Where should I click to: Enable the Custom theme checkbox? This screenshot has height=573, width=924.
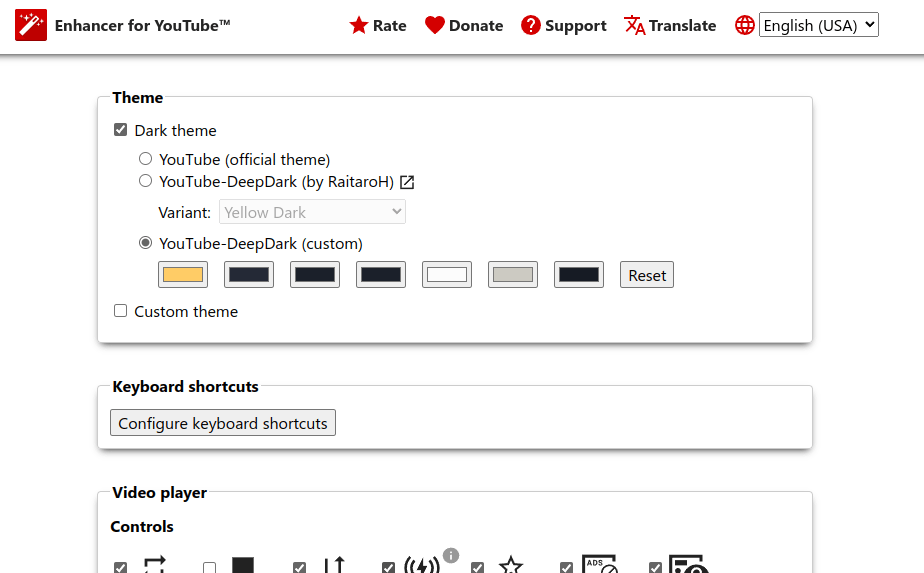pos(121,311)
